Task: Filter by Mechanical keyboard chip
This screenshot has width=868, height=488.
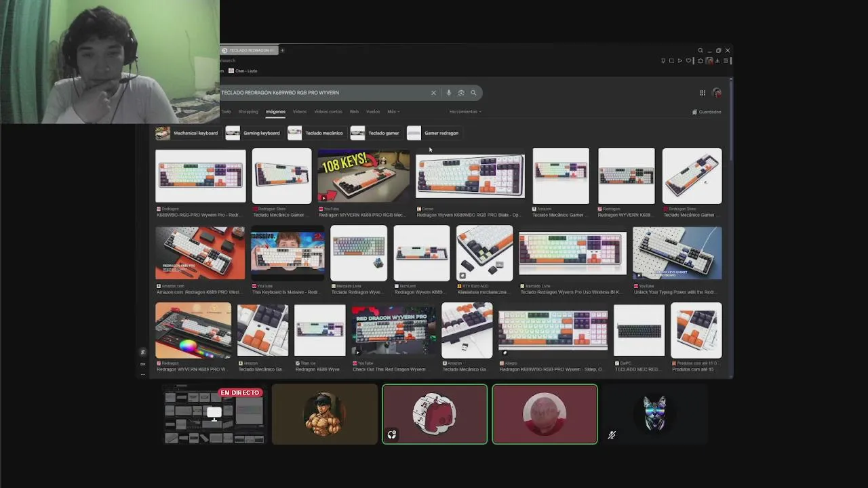Action: pyautogui.click(x=187, y=133)
